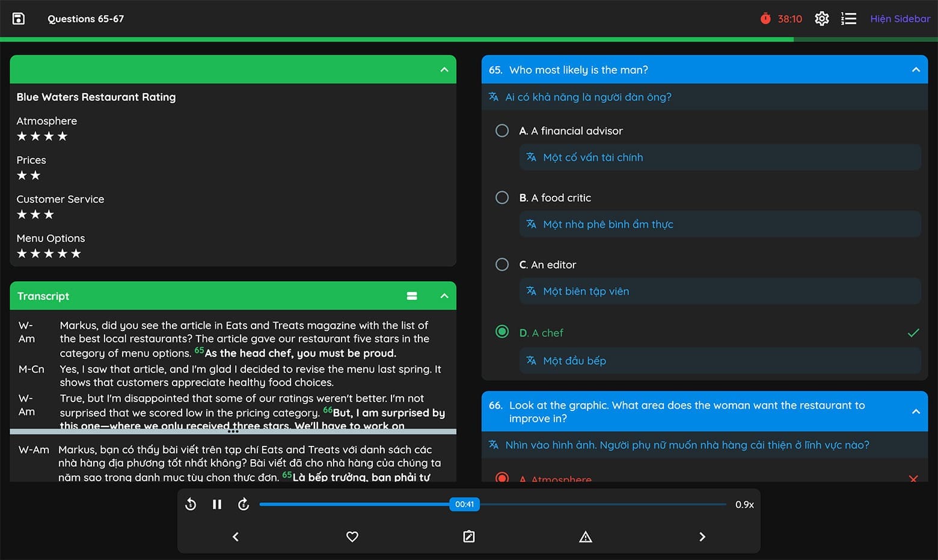Rewind audio with the replay-back icon
The image size is (938, 560).
[191, 504]
